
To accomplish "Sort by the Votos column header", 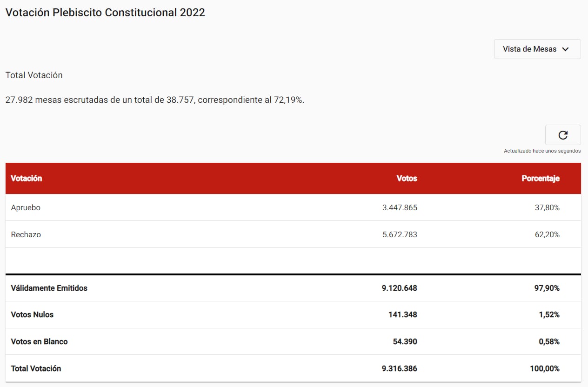I will pyautogui.click(x=407, y=178).
